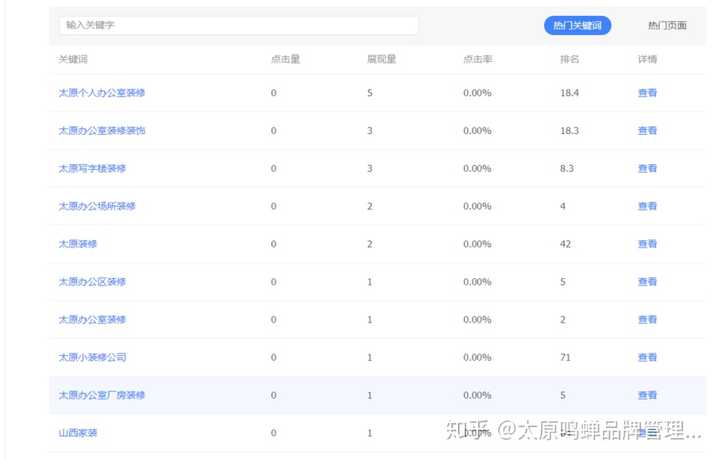
Task: Select impressions value 3 for 太原写字楼装修
Action: tap(370, 168)
